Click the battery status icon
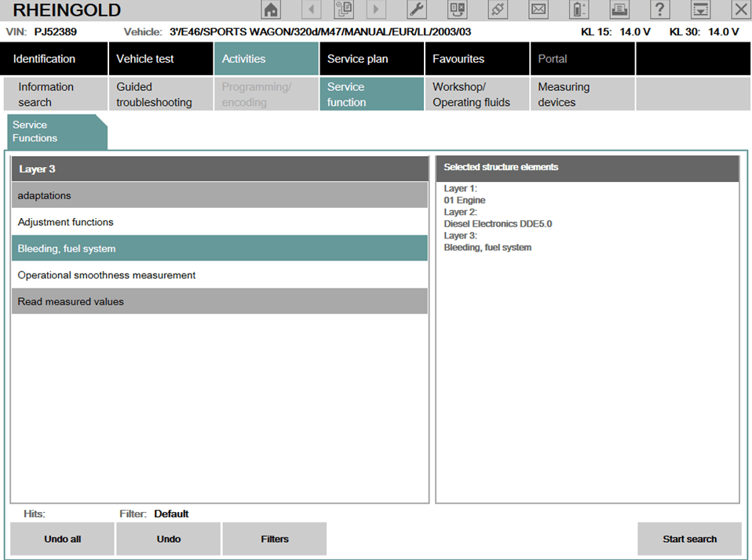This screenshot has width=752, height=560. 579,9
